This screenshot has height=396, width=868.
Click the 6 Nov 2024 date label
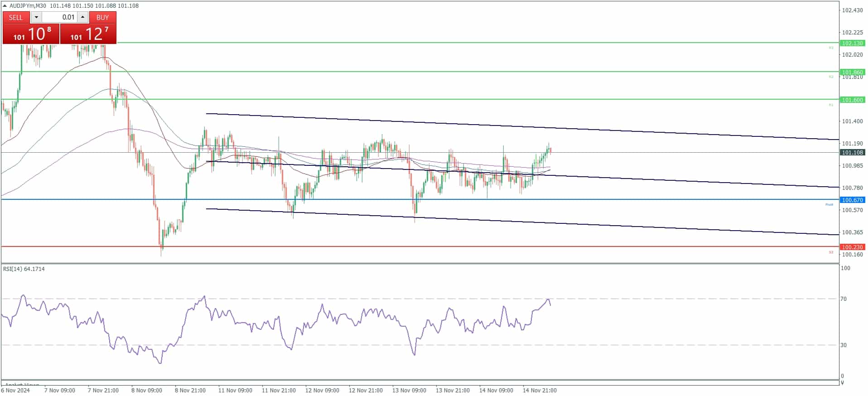pyautogui.click(x=15, y=390)
